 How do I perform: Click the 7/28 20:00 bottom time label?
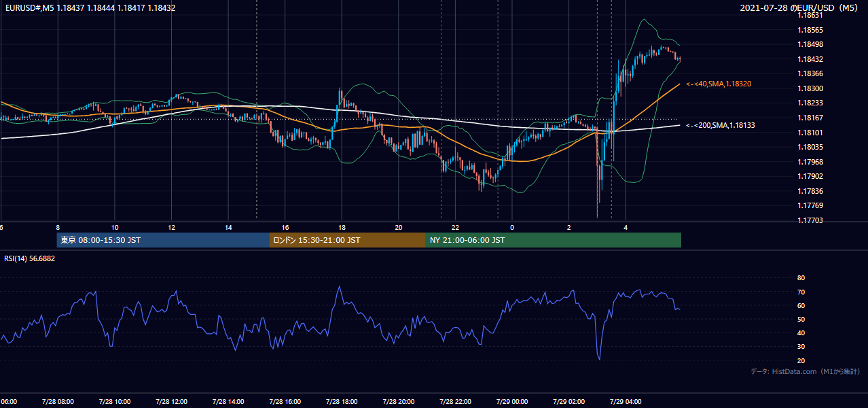pos(399,402)
